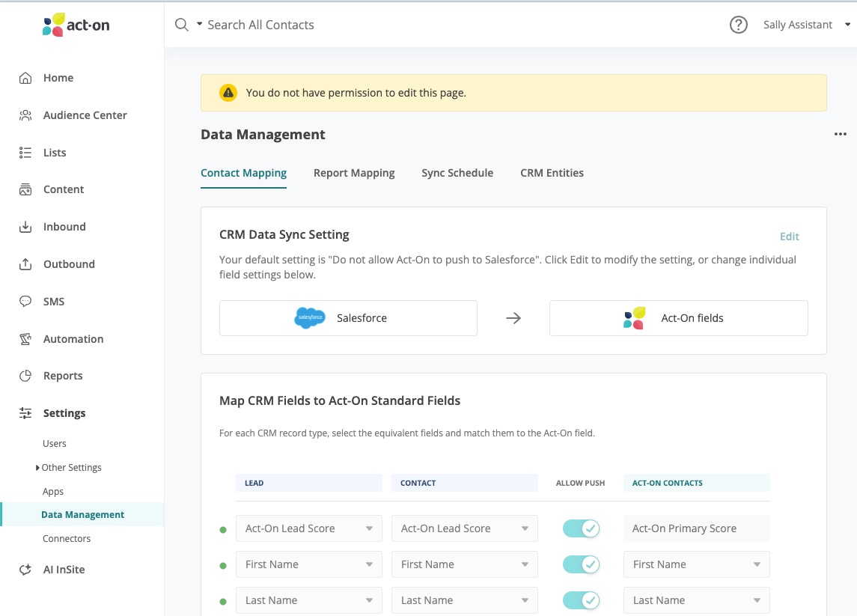Toggle Allow Push for First Name row

point(581,564)
